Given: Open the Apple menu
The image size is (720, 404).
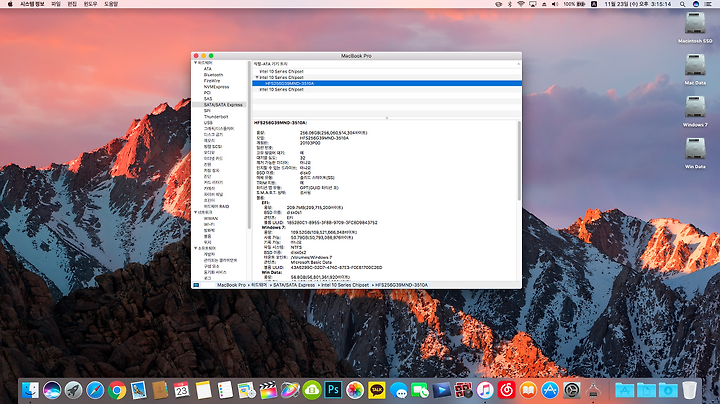Looking at the screenshot, I should tap(10, 4).
